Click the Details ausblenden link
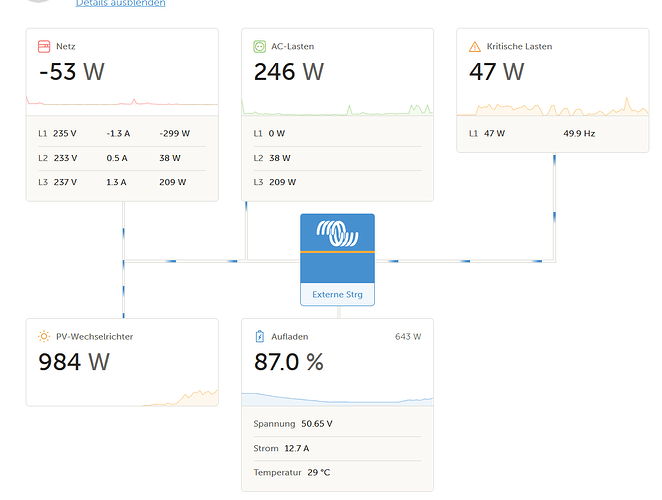Screen dimensions: 662x500 tap(121, 3)
